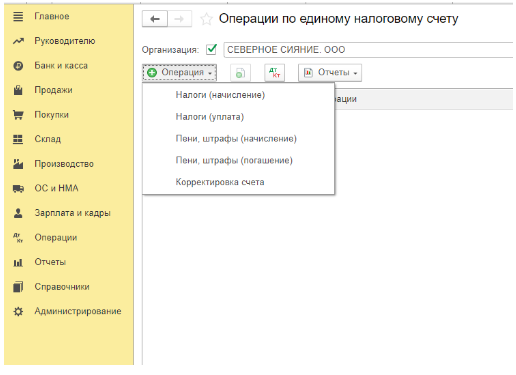Expand the Отчеты dropdown in the toolbar
The height and width of the screenshot is (375, 516).
[330, 73]
